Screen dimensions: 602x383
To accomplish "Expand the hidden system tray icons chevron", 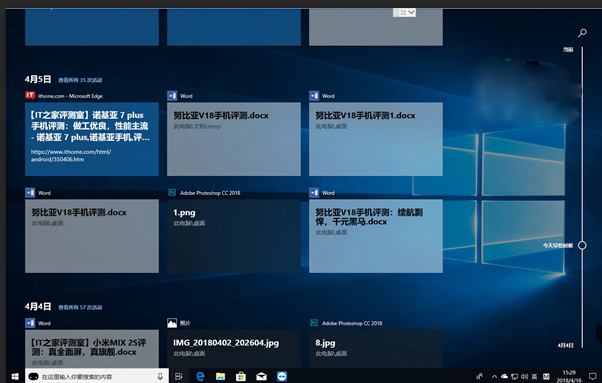I will coord(494,377).
